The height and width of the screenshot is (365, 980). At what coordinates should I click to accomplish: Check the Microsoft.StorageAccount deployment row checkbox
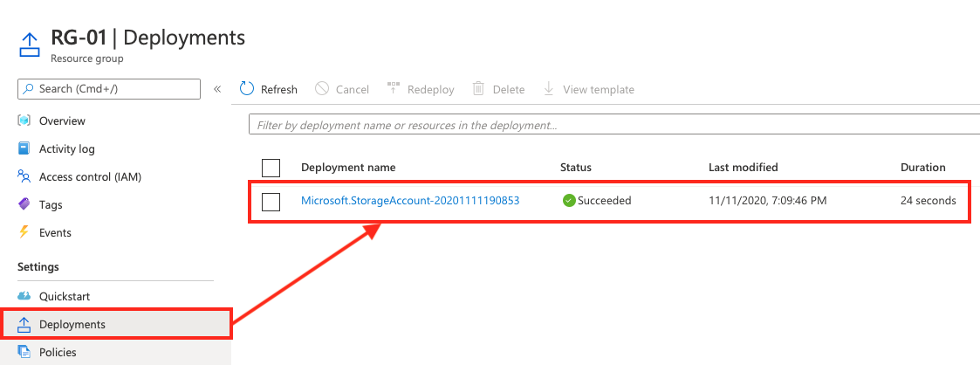coord(271,201)
